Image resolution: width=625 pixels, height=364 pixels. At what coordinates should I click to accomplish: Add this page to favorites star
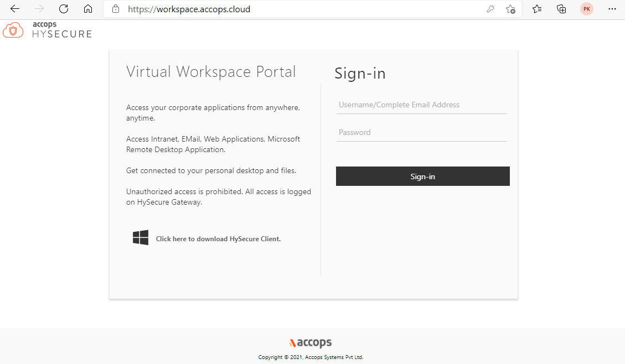510,9
